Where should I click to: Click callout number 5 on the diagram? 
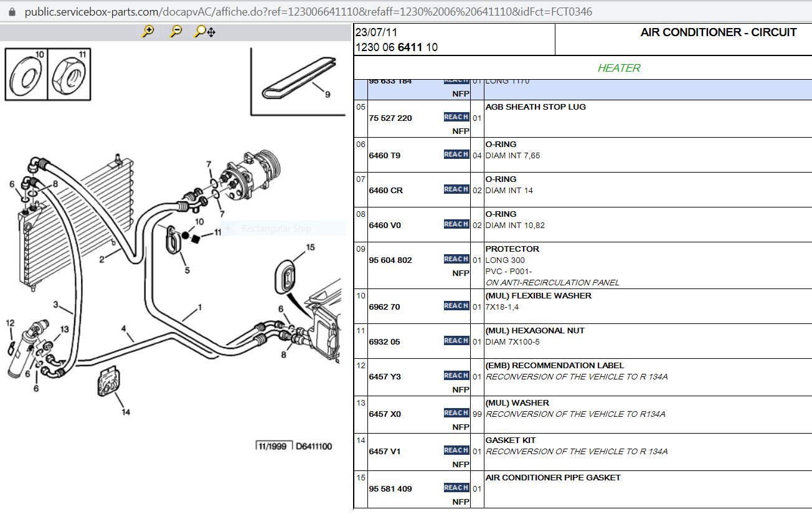pyautogui.click(x=187, y=270)
